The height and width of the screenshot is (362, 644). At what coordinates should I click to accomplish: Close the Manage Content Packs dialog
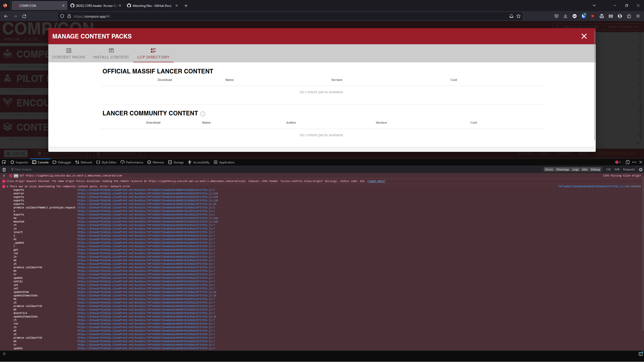[584, 36]
